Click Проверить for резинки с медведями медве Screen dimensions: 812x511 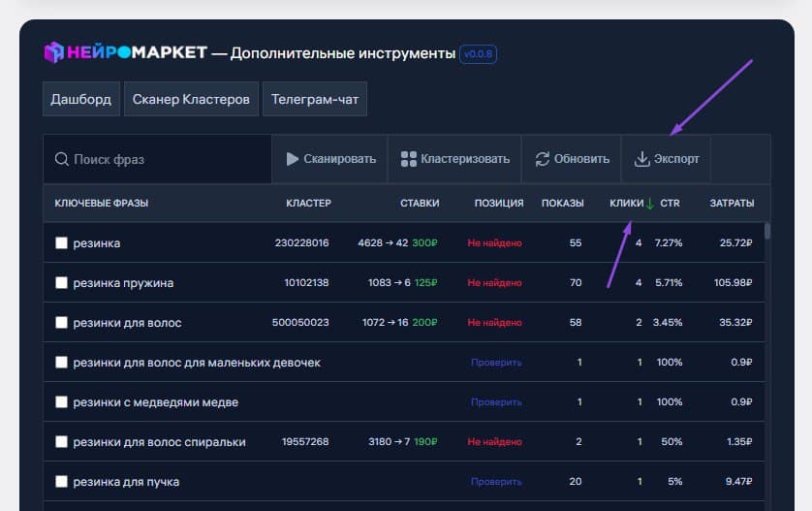click(x=496, y=402)
